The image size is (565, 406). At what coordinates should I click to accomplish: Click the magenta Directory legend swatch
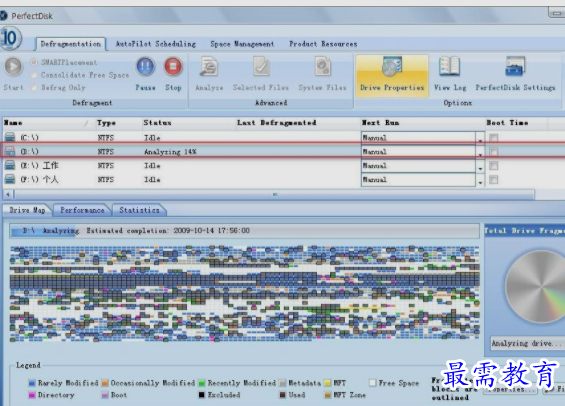[32, 395]
